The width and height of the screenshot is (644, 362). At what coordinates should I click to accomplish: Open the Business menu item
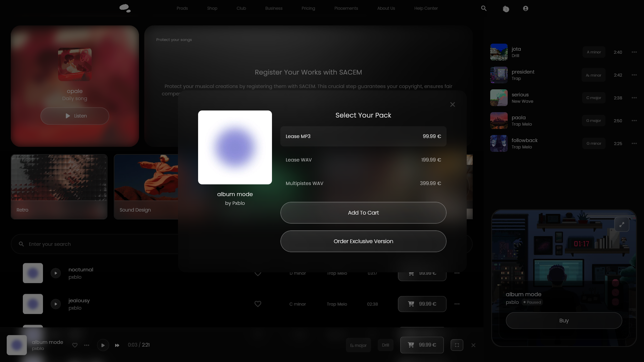coord(274,8)
